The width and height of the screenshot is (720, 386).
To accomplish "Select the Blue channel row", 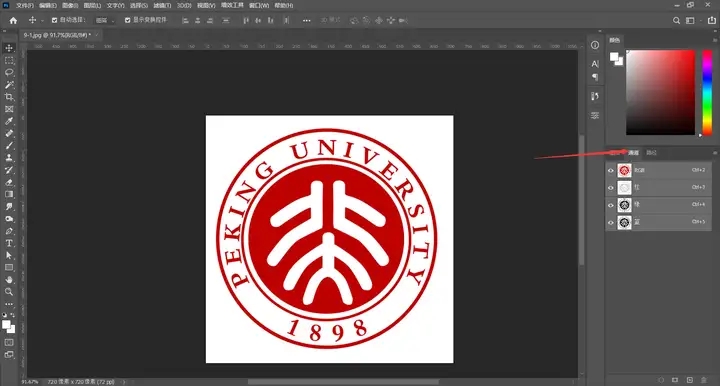I will (x=658, y=223).
